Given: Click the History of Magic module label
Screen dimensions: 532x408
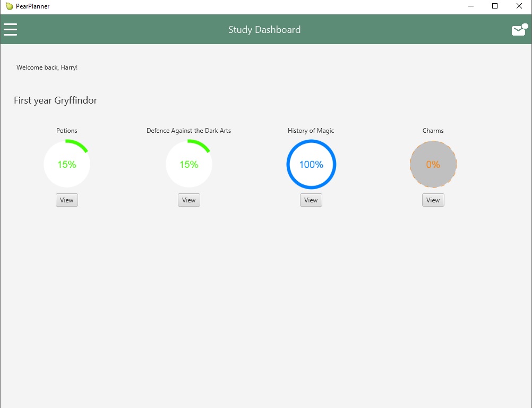Looking at the screenshot, I should [311, 131].
